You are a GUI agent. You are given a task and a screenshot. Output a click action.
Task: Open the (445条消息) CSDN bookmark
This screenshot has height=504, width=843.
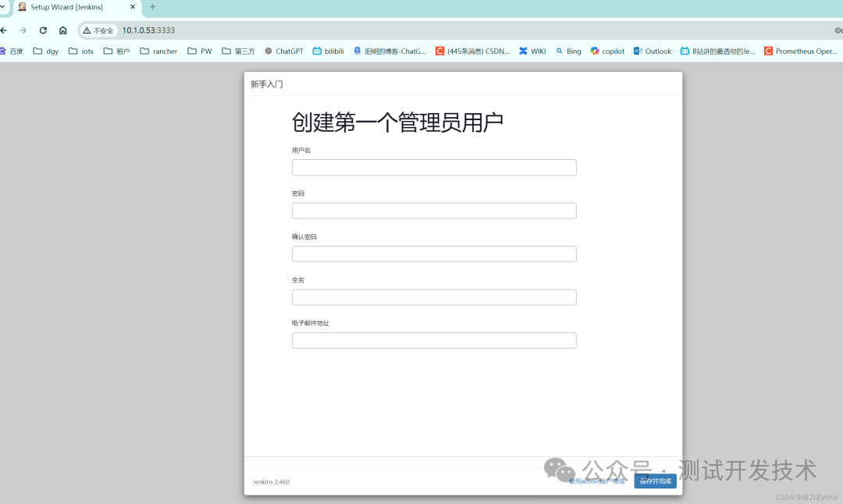[472, 51]
